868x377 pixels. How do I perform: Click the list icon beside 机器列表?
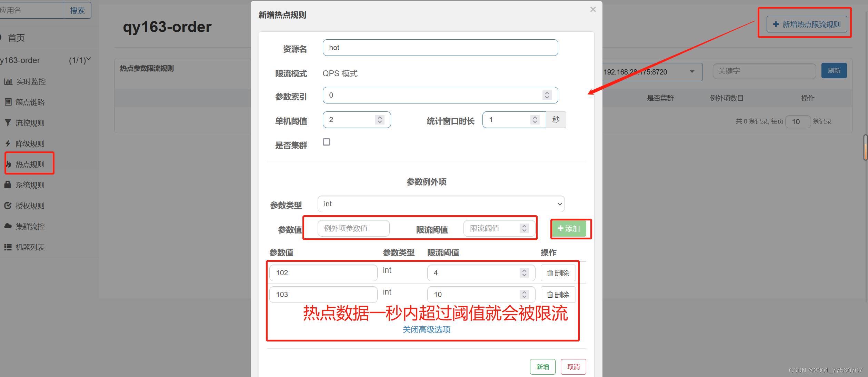[8, 247]
